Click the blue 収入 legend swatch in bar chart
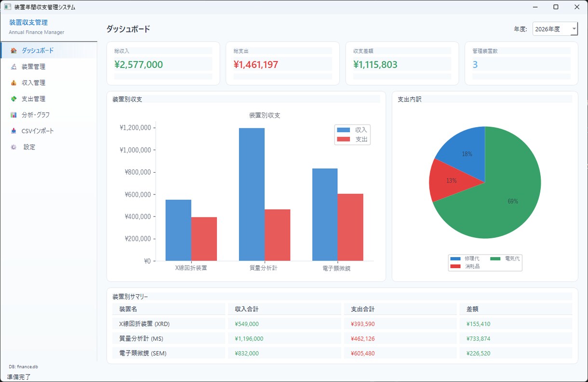This screenshot has width=588, height=382. point(344,130)
